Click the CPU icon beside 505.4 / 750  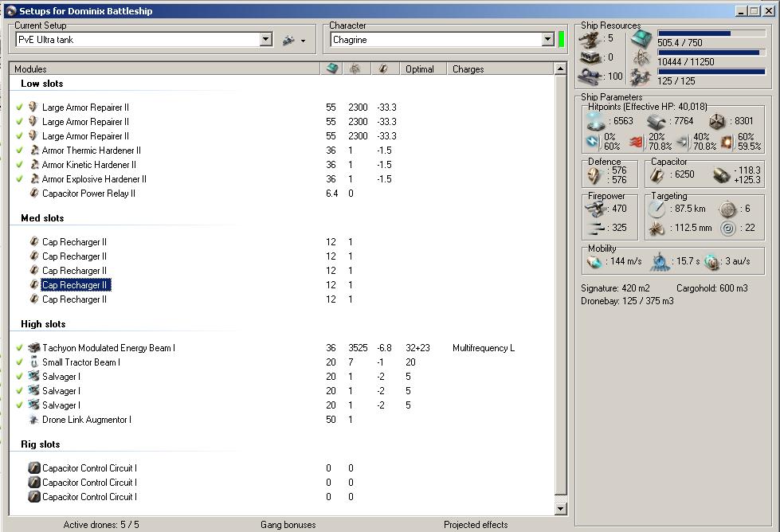point(641,39)
